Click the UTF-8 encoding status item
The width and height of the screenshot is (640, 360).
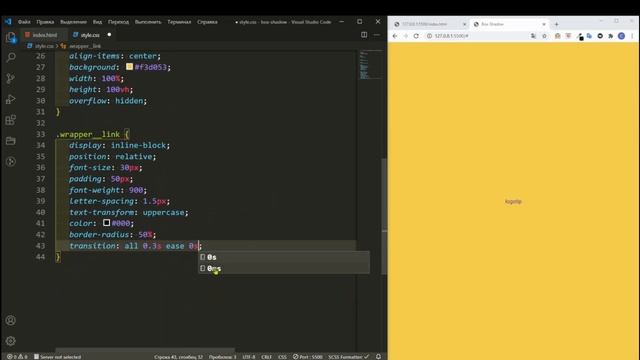tap(249, 357)
